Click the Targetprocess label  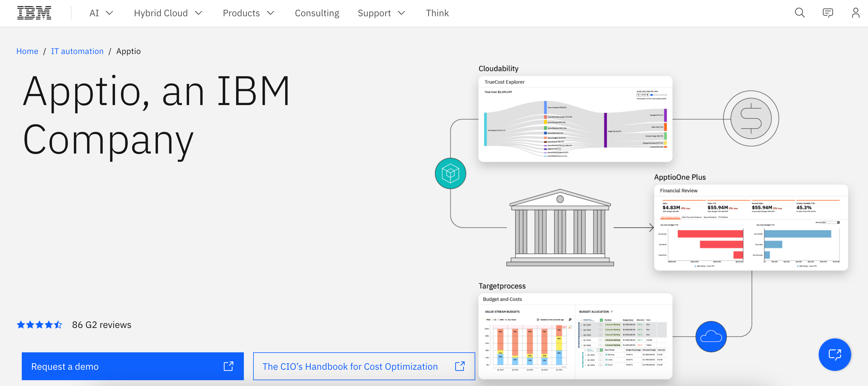[x=502, y=286]
